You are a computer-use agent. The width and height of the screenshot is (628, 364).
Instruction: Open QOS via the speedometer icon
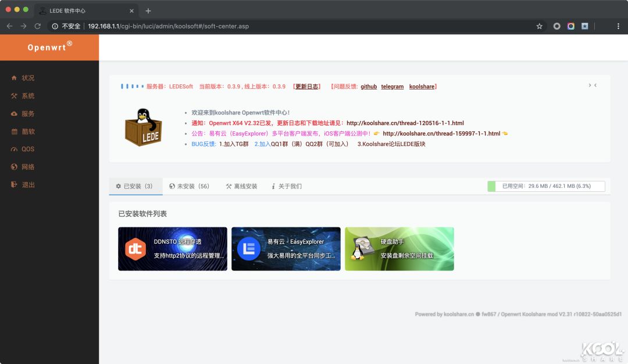[13, 149]
